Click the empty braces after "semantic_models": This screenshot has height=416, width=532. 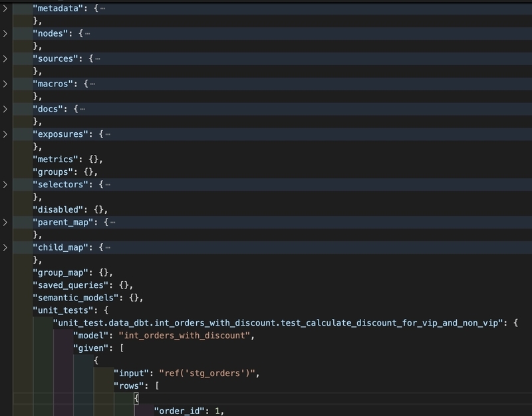[134, 298]
